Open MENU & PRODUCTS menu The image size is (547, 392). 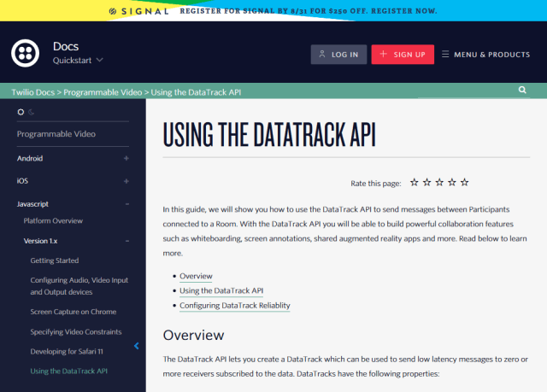[x=485, y=55]
